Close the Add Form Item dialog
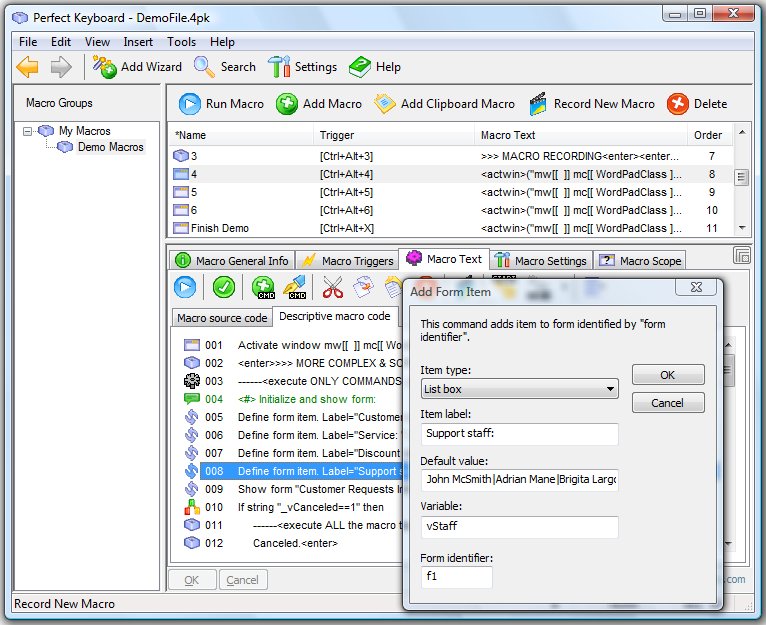This screenshot has width=766, height=625. 696,287
